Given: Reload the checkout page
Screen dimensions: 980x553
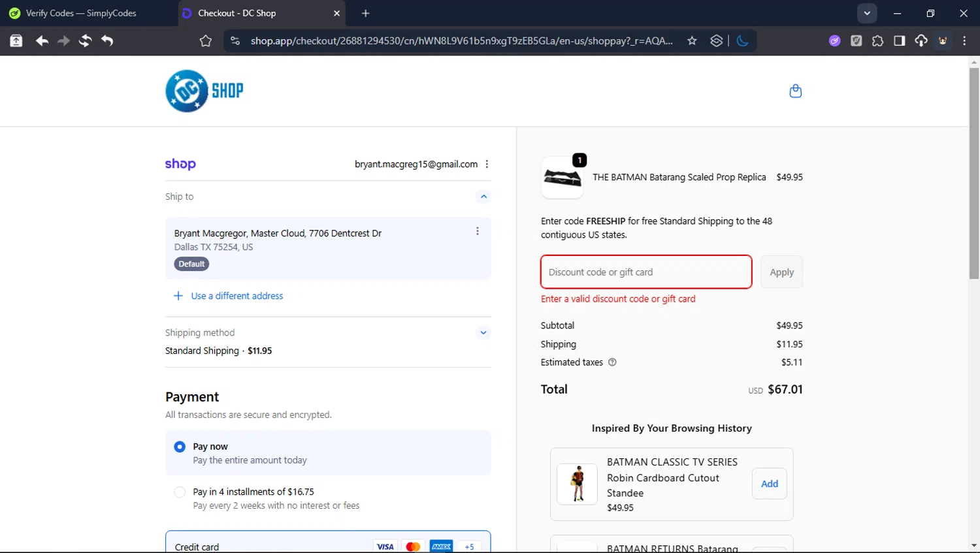Looking at the screenshot, I should click(85, 40).
